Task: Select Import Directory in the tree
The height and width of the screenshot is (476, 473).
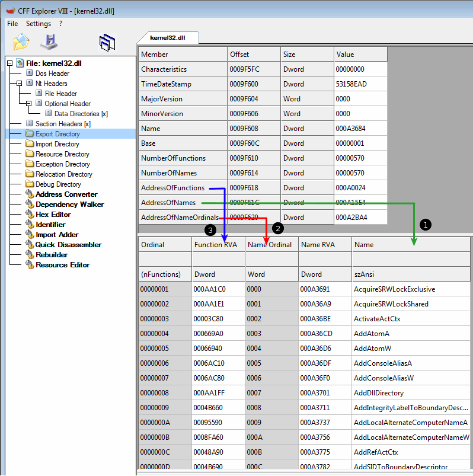Action: (57, 144)
